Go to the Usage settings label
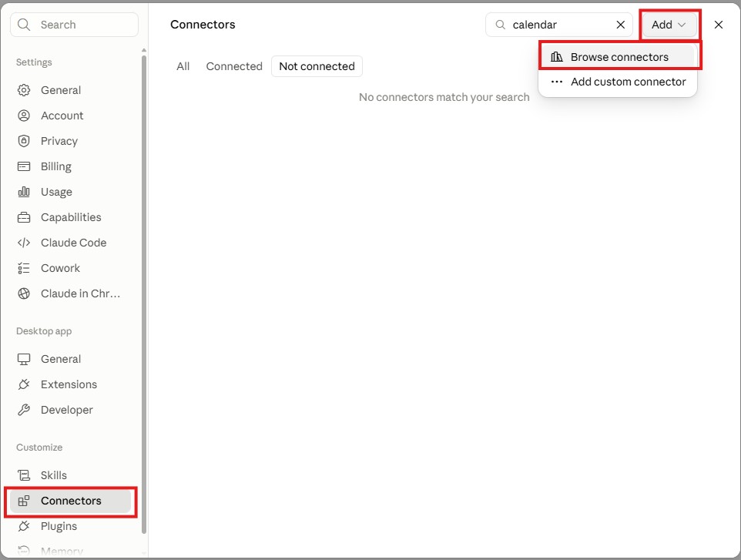The image size is (741, 560). coord(56,192)
